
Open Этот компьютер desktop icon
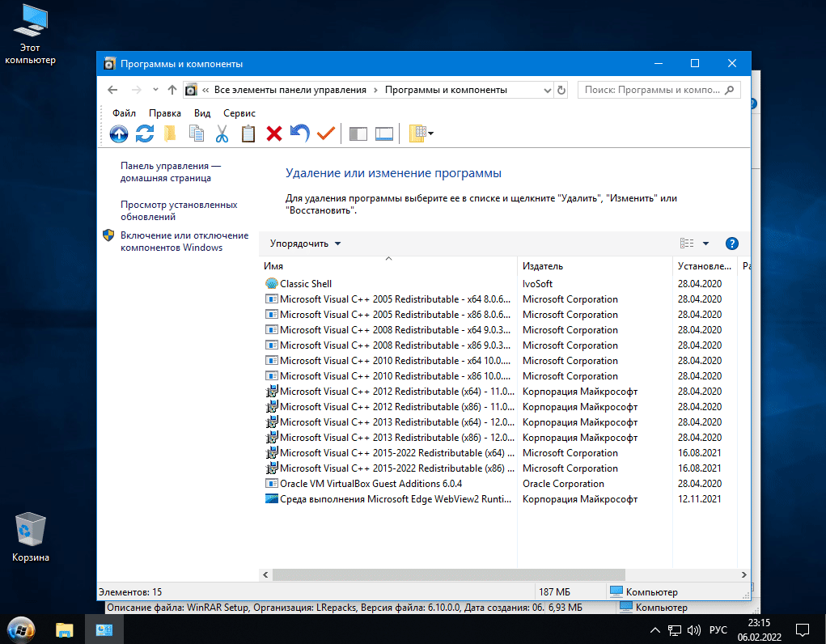pos(30,35)
